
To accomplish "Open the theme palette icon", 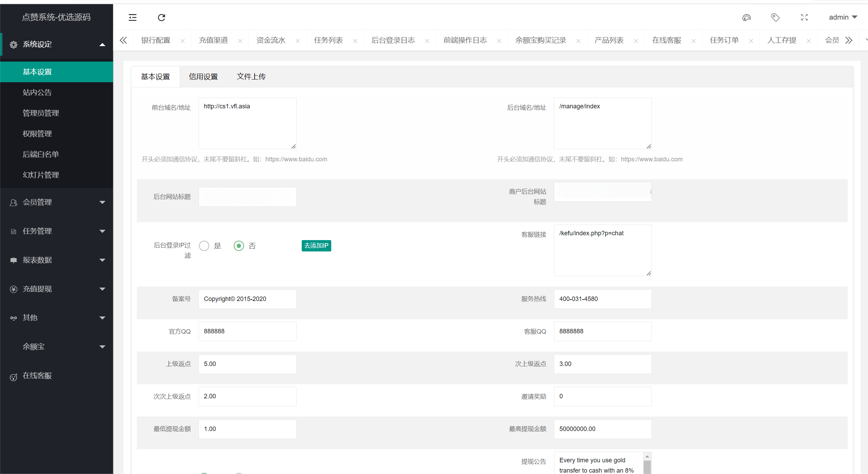I will click(x=746, y=18).
